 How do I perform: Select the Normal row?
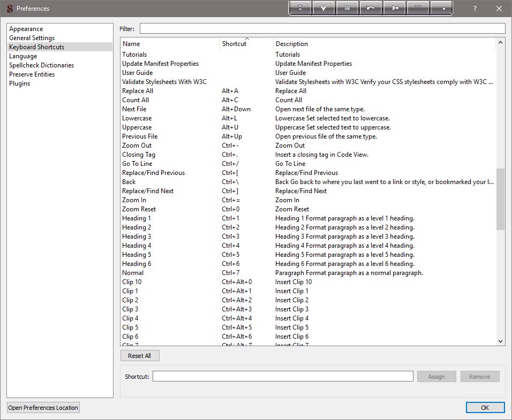[308, 273]
